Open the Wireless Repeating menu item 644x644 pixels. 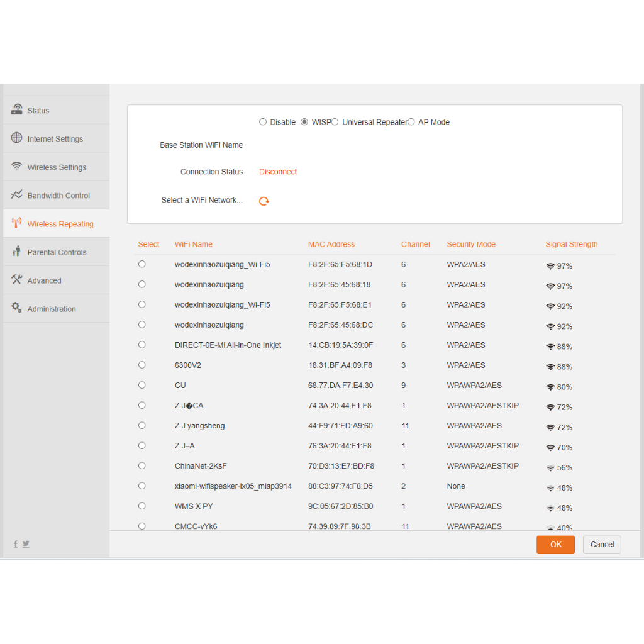60,224
